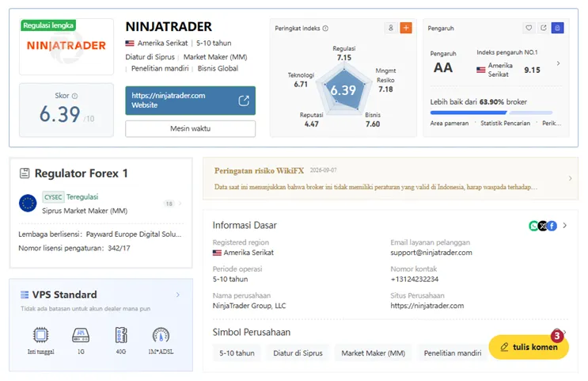Screen dimensions: 588x381
Task: Click the VPS Standard server icon
Action: click(x=25, y=295)
